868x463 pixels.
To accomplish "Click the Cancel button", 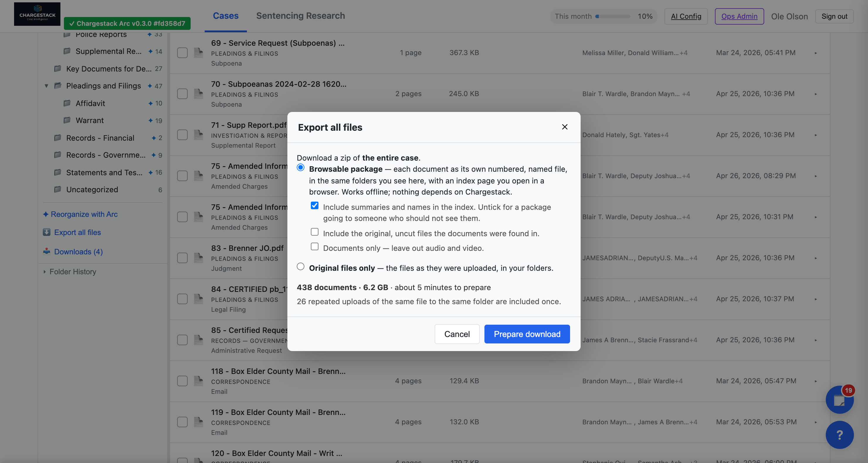I will [457, 334].
